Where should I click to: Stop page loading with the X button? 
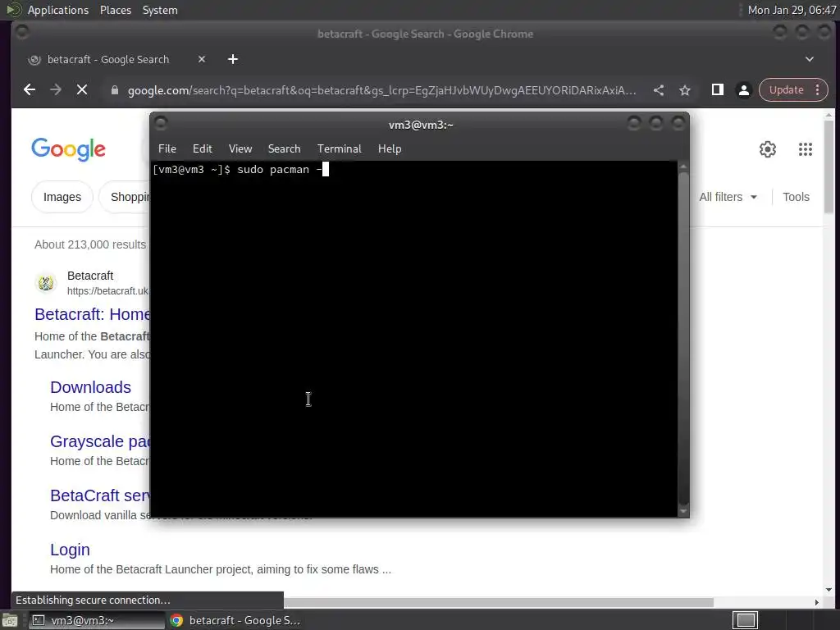coord(82,90)
